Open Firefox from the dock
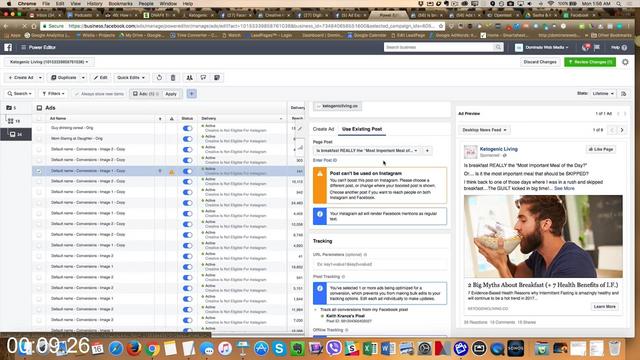This screenshot has width=640, height=360. (x=133, y=348)
